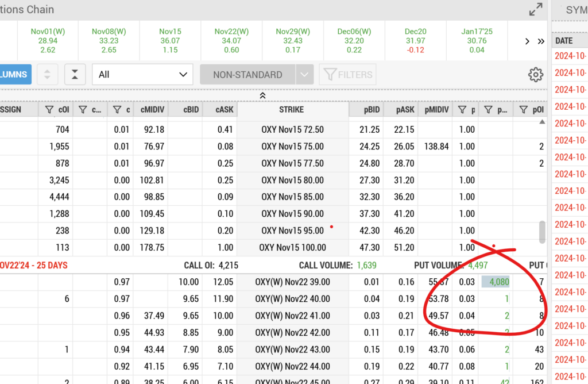Click the vertical scrollbar thumb of the chain
The image size is (588, 384).
coord(542,232)
